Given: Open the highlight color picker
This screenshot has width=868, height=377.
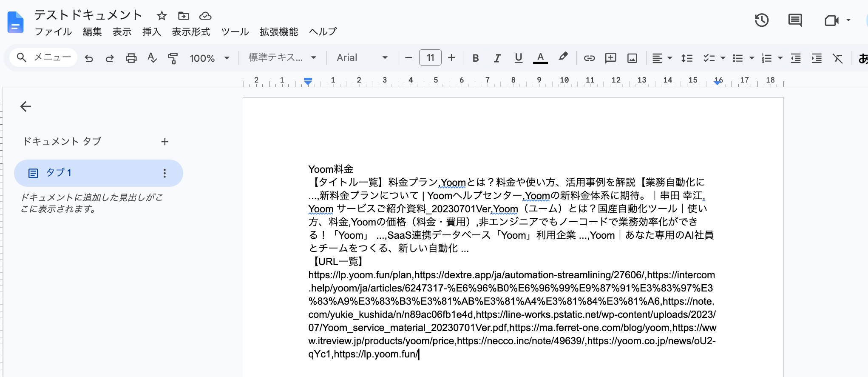Looking at the screenshot, I should 563,57.
